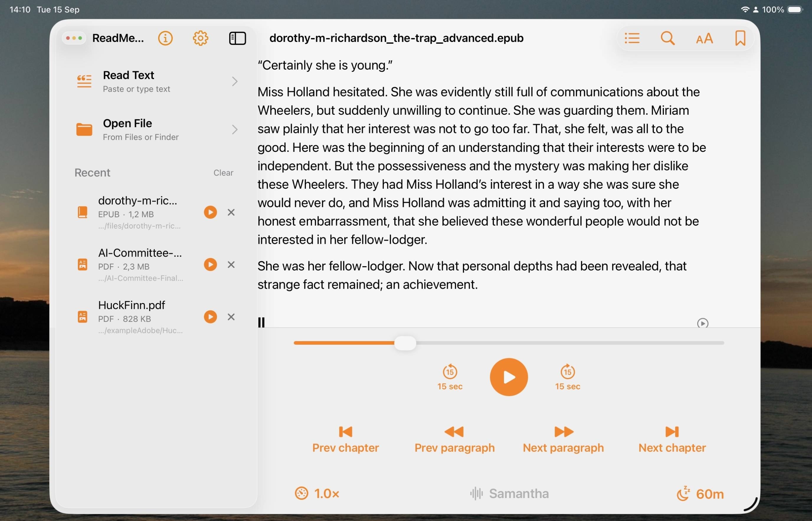Expand the Open File chevron

[235, 129]
